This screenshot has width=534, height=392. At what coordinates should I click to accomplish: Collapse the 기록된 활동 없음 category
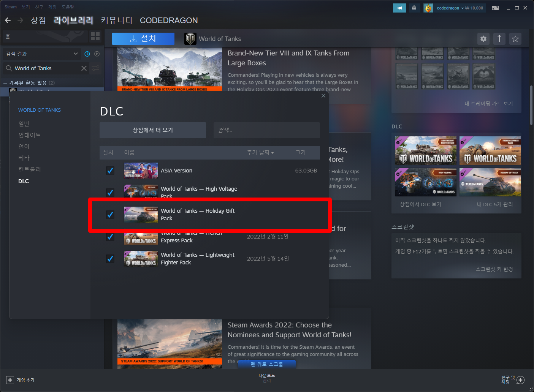[5, 83]
